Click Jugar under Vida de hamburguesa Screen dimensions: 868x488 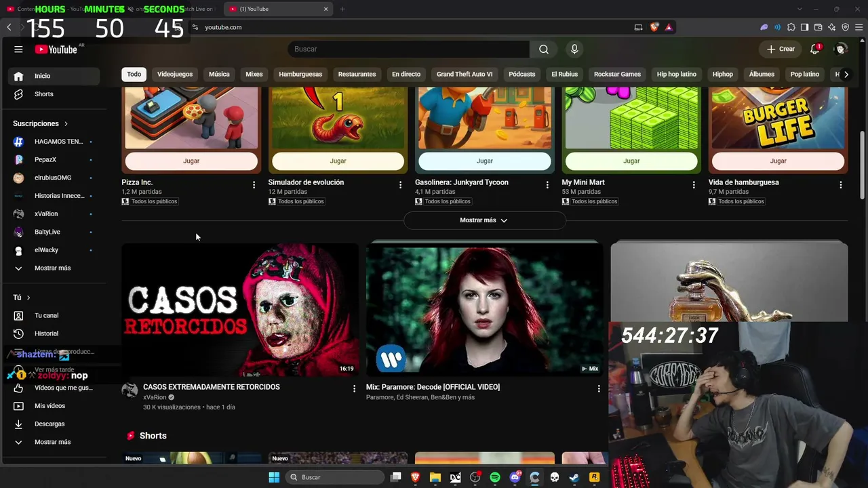coord(778,161)
